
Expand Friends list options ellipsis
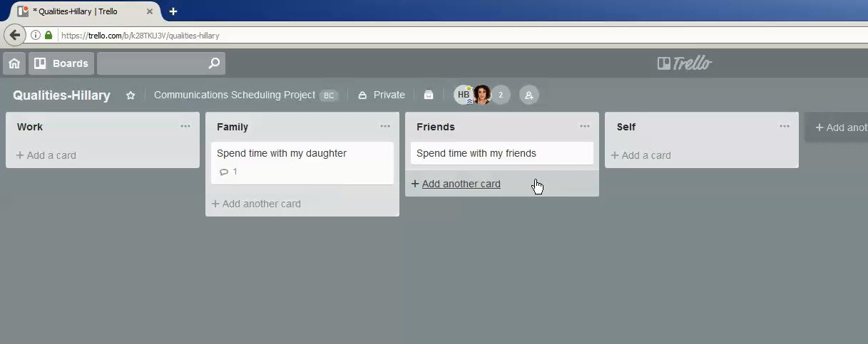click(585, 126)
